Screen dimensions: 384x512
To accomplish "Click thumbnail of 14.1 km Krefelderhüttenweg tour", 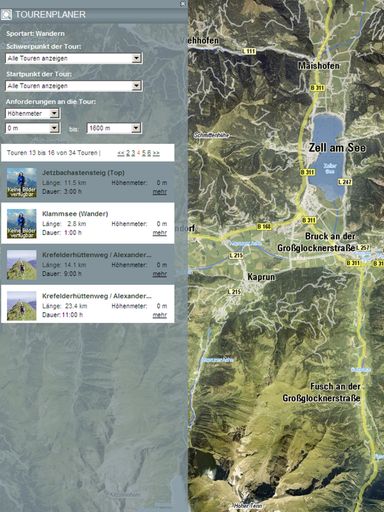I will click(22, 265).
